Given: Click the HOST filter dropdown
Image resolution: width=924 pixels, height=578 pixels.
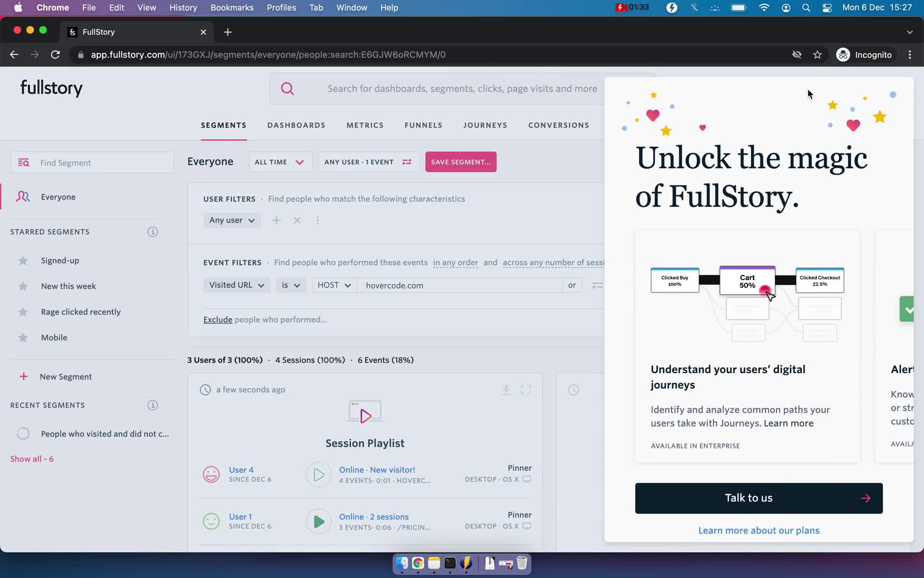Looking at the screenshot, I should 333,285.
